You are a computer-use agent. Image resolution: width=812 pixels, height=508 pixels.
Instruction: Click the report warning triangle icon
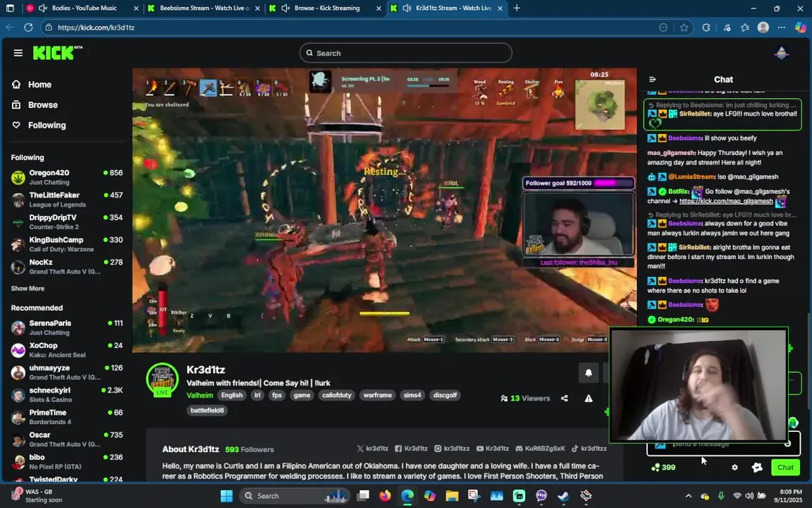(x=589, y=398)
